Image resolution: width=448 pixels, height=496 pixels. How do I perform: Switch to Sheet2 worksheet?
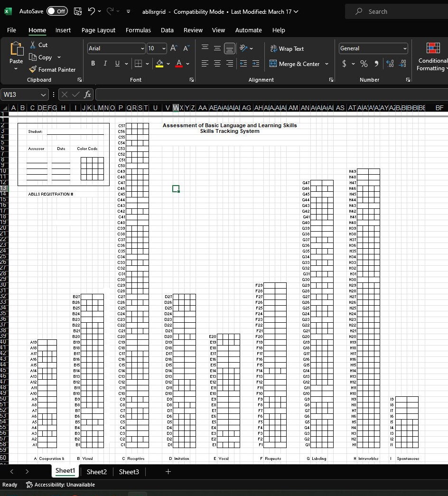pyautogui.click(x=96, y=472)
